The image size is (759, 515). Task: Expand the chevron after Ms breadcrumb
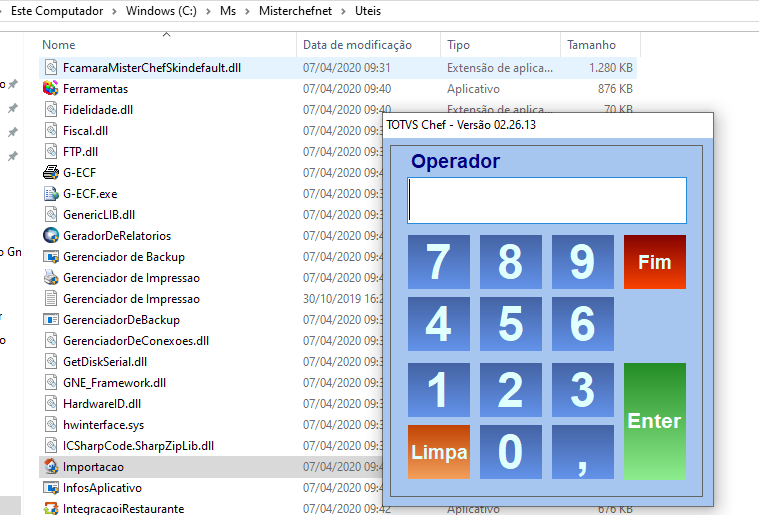(247, 11)
